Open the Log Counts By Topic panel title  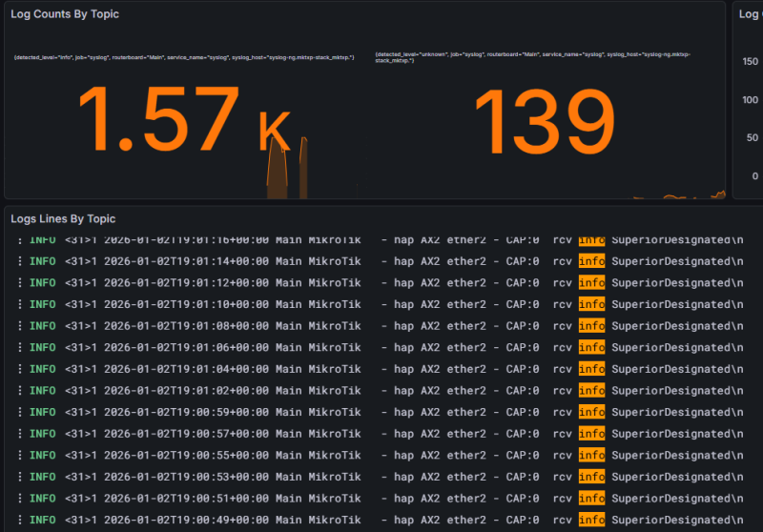coord(65,14)
